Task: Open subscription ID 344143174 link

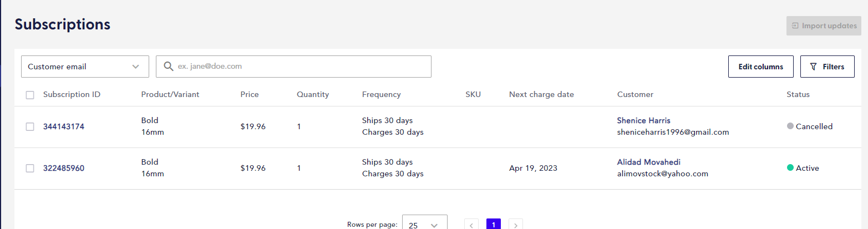Action: [64, 126]
